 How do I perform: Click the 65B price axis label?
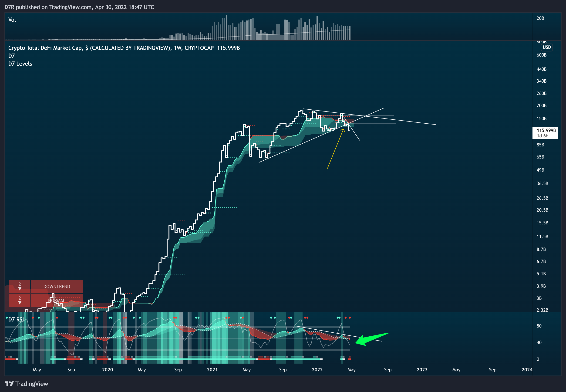click(x=540, y=157)
